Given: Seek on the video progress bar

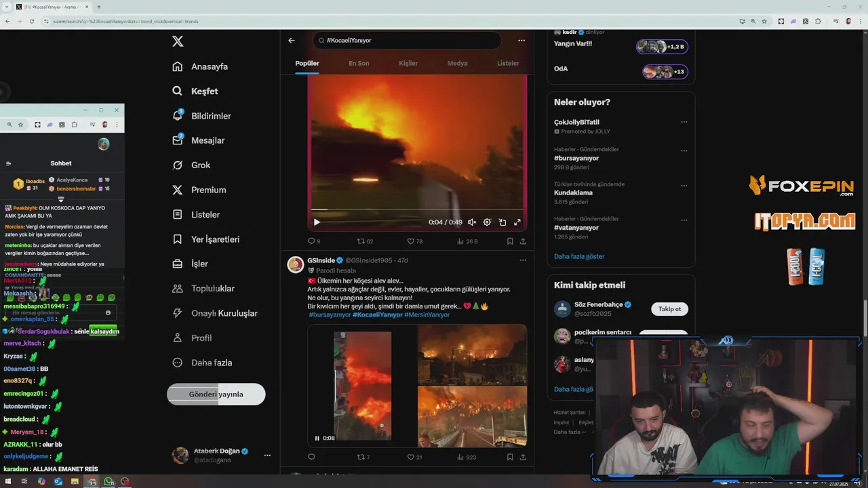Looking at the screenshot, I should (417, 209).
